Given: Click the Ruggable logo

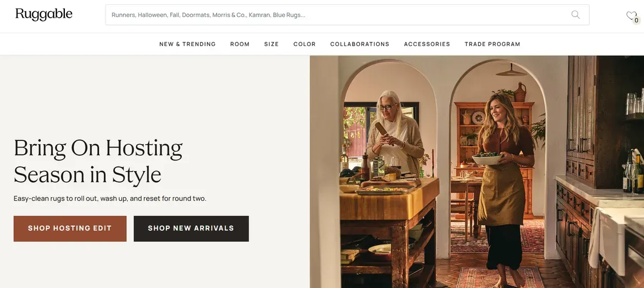Looking at the screenshot, I should coord(44,14).
